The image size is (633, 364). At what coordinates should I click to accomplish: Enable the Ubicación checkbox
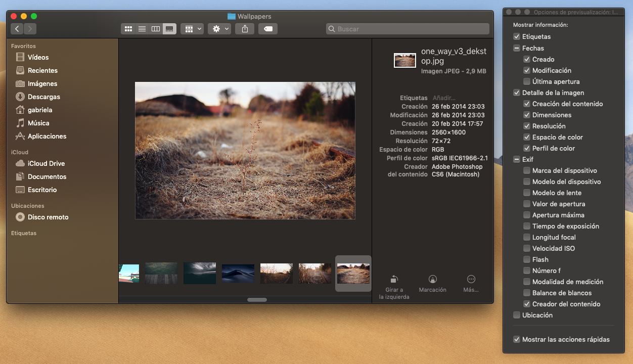click(517, 315)
